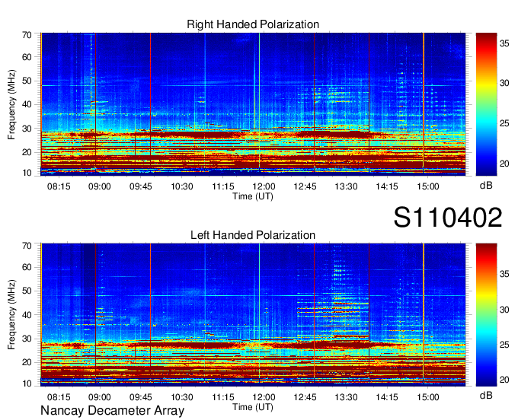Click the 20 MHz tick on left-handed plot
518x420 pixels.
pos(27,363)
